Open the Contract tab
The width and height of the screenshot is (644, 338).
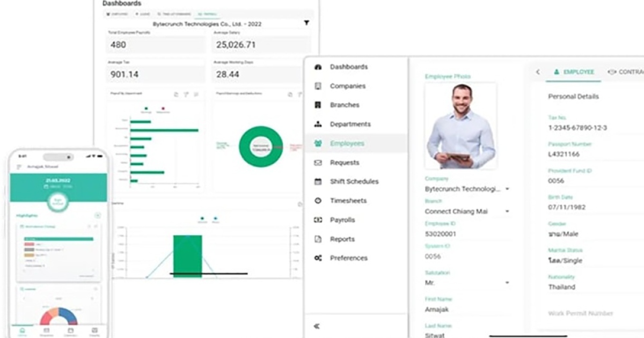626,72
